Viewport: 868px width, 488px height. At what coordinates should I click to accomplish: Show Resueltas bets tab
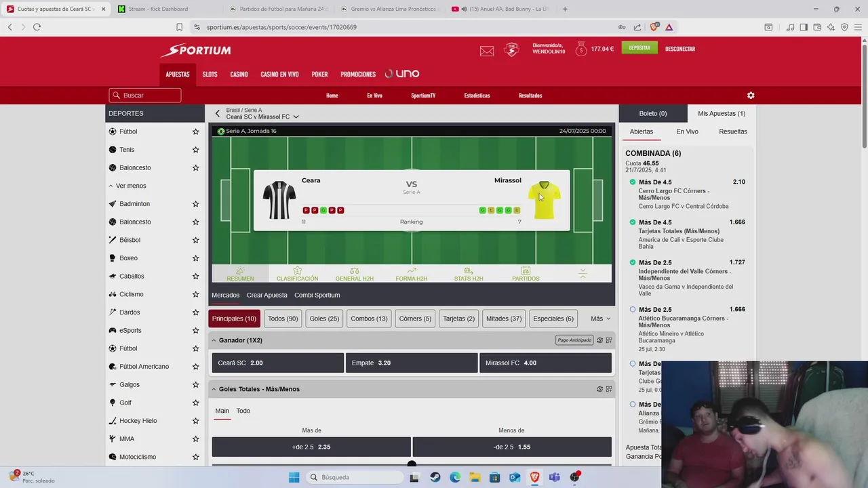click(x=733, y=131)
